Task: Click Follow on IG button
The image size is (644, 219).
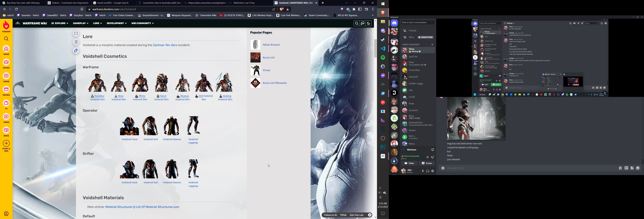Action: pos(331,215)
